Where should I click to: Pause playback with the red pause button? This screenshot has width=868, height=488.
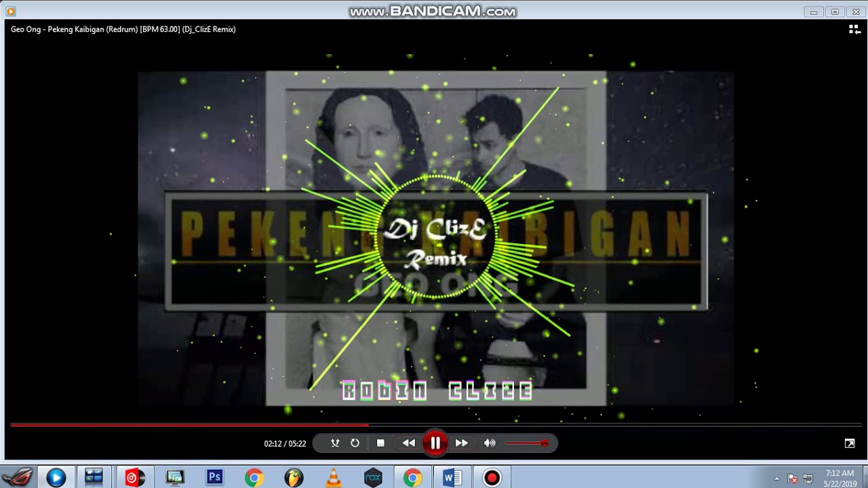point(435,443)
